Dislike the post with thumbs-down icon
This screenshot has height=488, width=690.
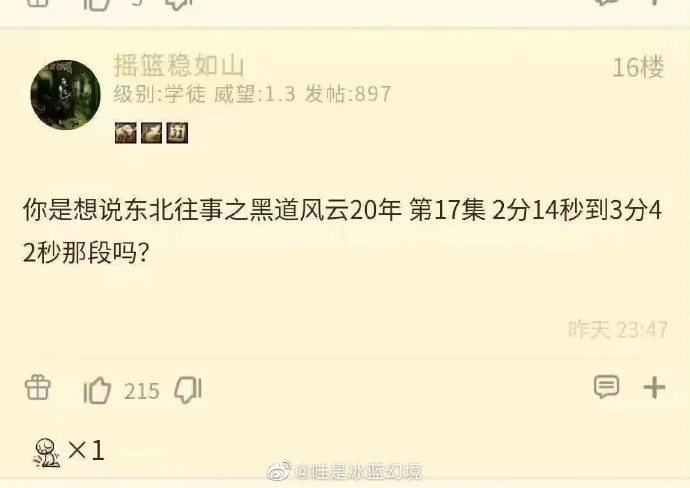pyautogui.click(x=188, y=390)
